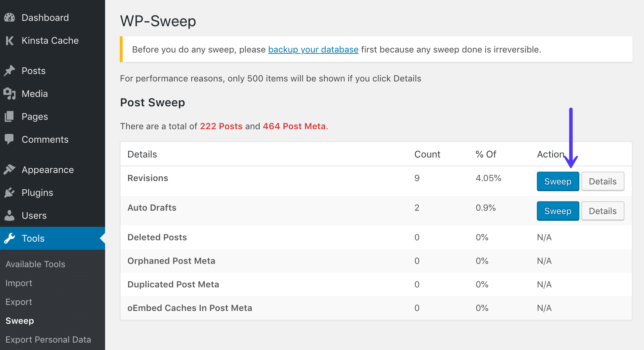This screenshot has height=350, width=644.
Task: Click the Posts pin icon
Action: [10, 71]
